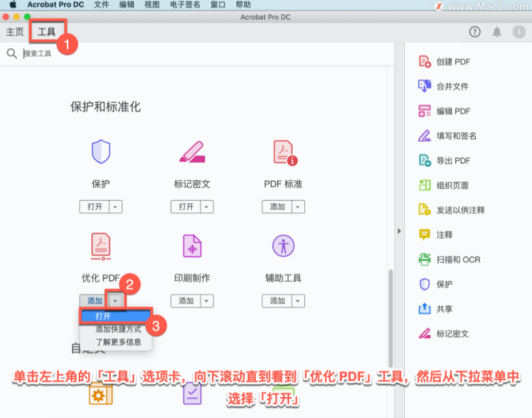The width and height of the screenshot is (532, 418).
Task: Switch to the 工具 tab
Action: [47, 32]
